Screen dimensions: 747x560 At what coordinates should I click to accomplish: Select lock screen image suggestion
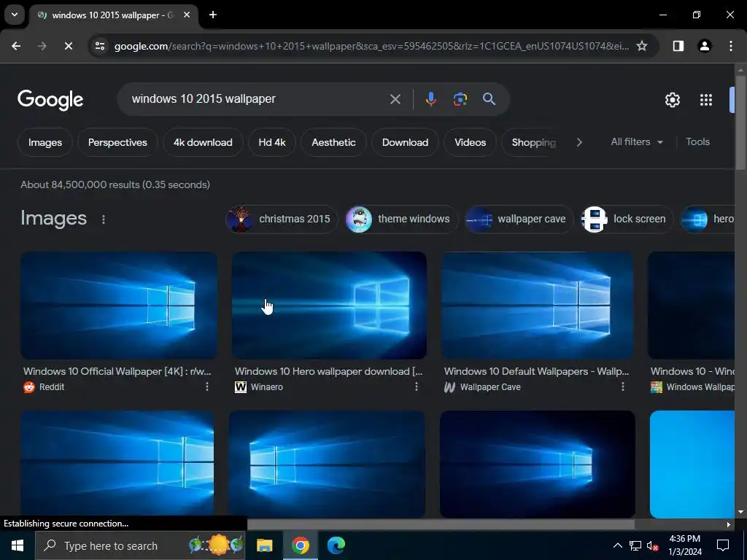(627, 219)
